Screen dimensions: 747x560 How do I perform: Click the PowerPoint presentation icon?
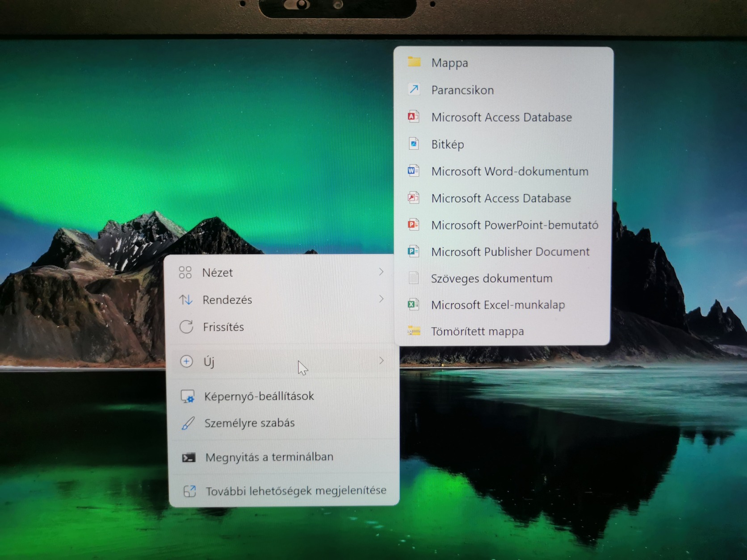pos(413,224)
